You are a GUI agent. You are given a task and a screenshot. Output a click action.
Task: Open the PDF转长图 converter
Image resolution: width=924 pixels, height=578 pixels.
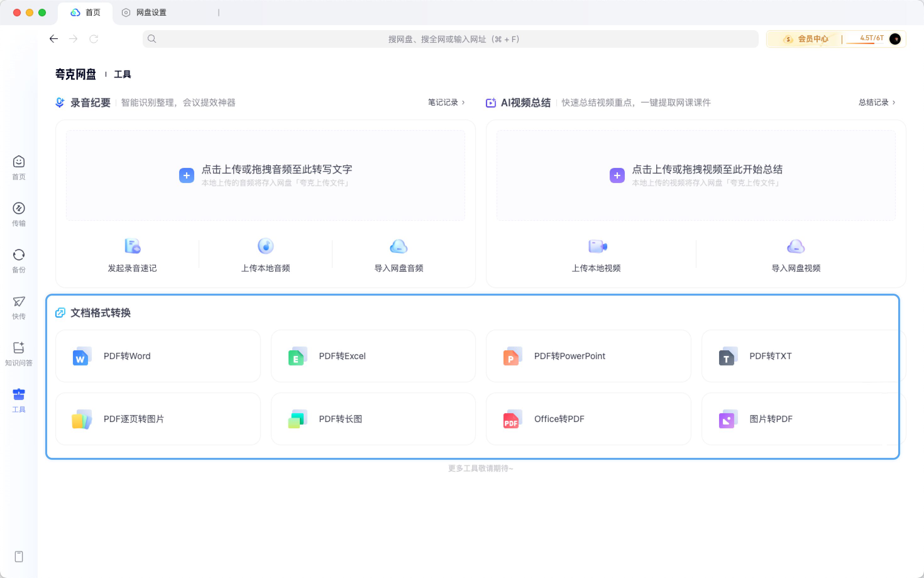tap(373, 419)
